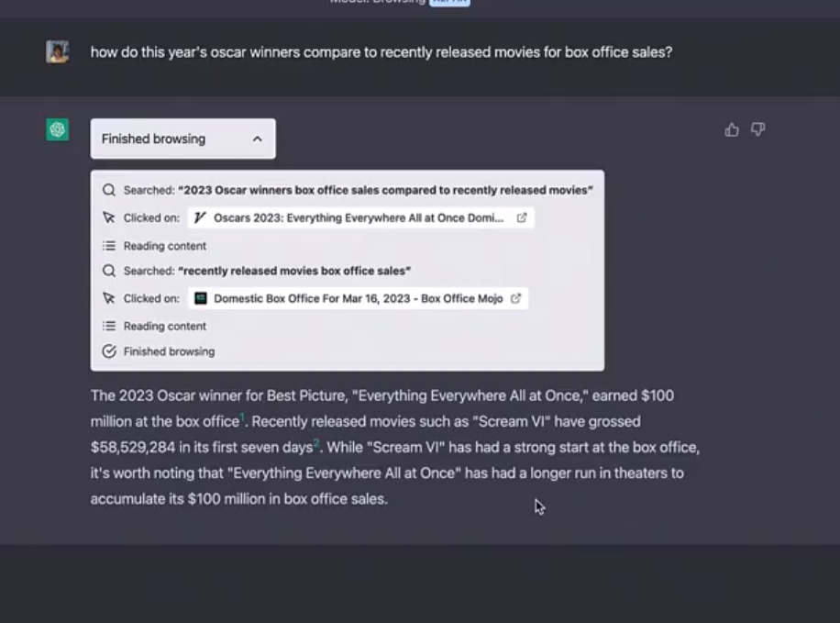Click citation footnote 2 after seven days

316,443
